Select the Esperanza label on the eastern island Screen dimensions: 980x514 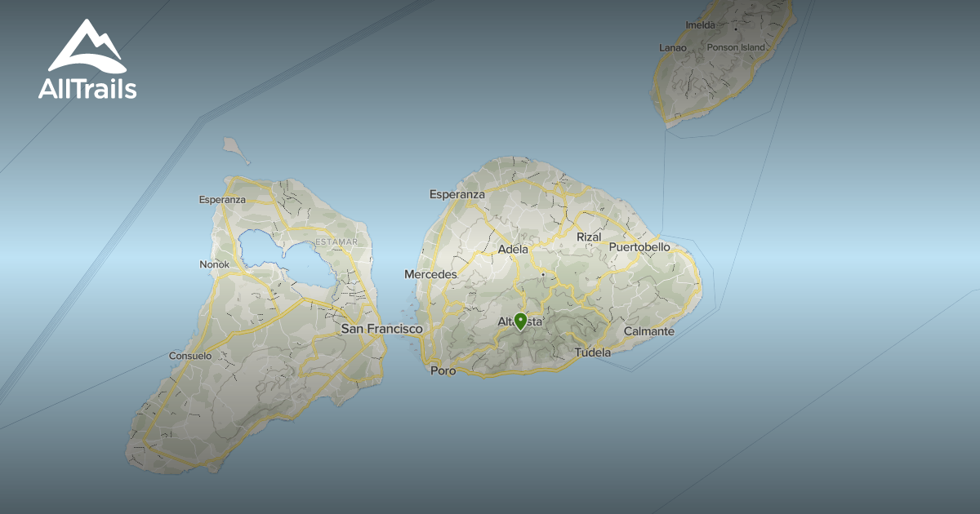tap(457, 194)
